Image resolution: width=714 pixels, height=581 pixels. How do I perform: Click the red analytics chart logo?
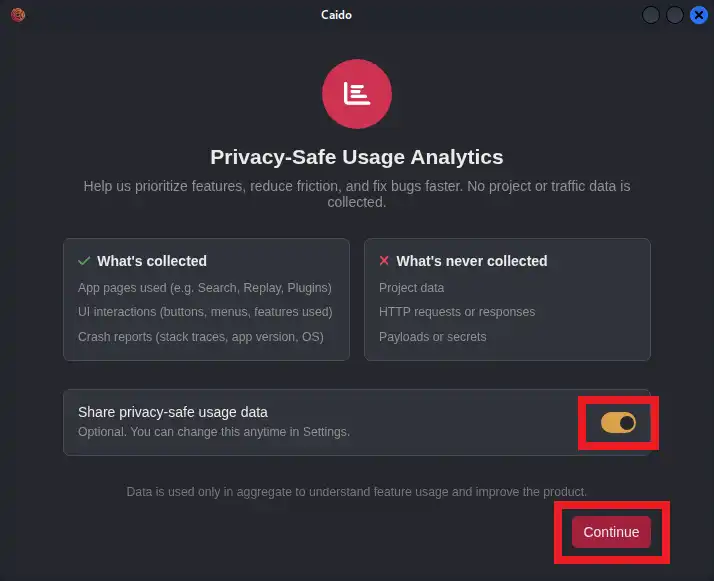coord(357,94)
